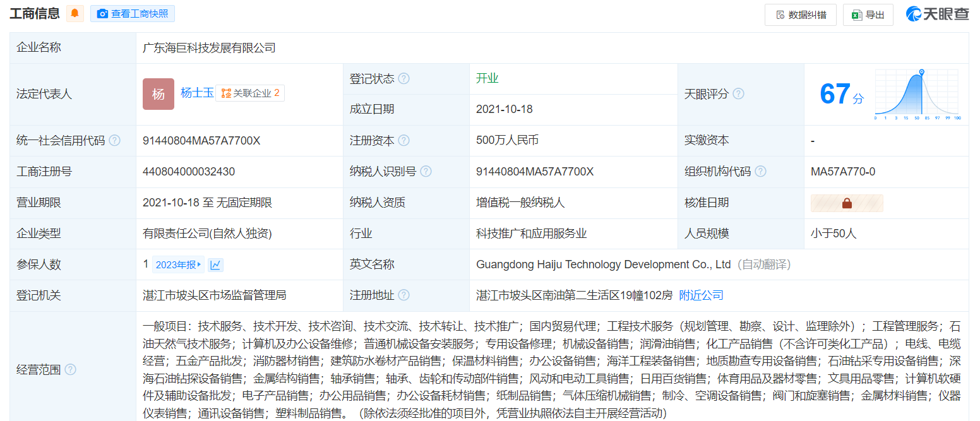This screenshot has height=421, width=980.
Task: Expand the 2023年报 dropdown
Action: pos(178,265)
